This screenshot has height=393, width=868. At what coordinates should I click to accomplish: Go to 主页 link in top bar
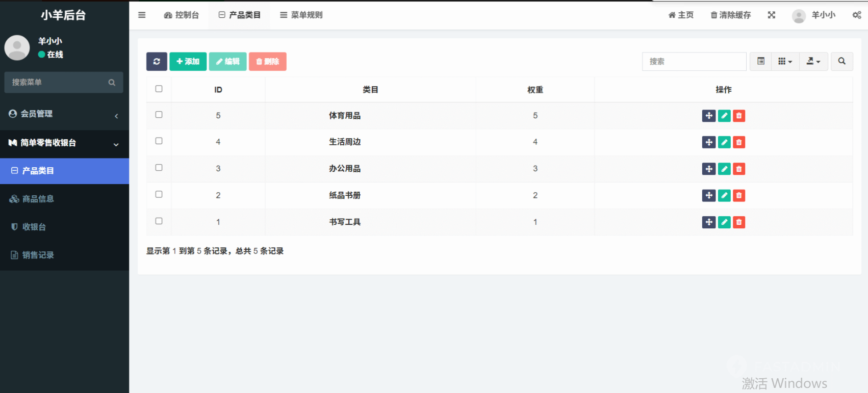[681, 15]
